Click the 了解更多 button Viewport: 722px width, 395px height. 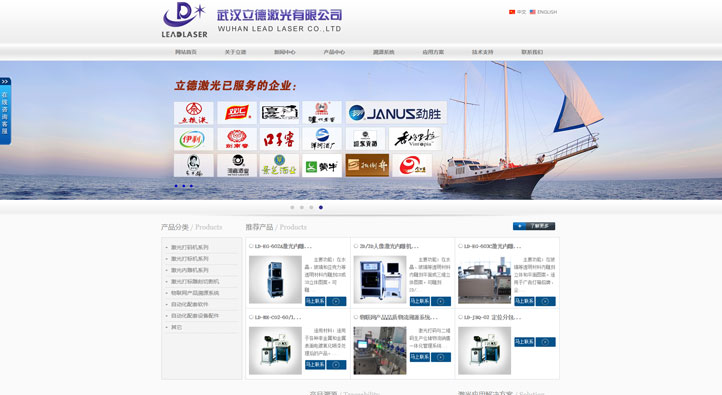[x=534, y=226]
